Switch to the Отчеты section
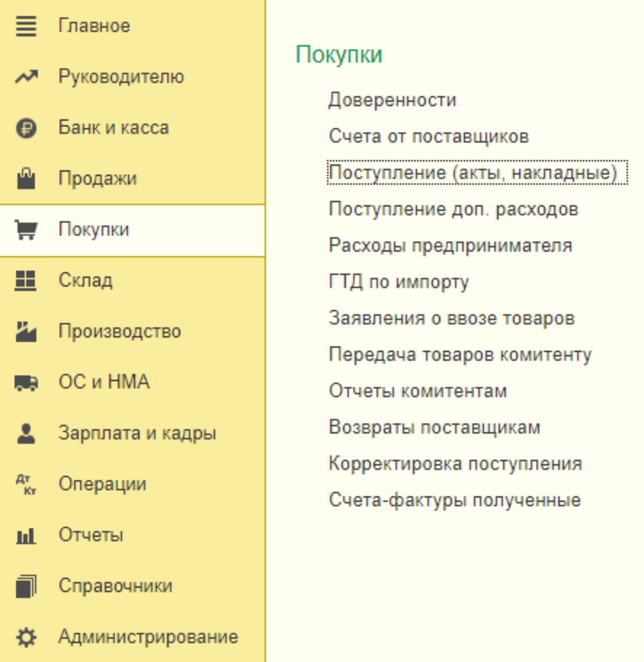644x662 pixels. [x=91, y=535]
